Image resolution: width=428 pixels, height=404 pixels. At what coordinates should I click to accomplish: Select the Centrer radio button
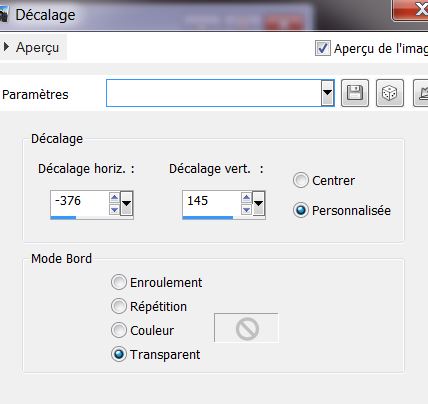click(x=301, y=180)
